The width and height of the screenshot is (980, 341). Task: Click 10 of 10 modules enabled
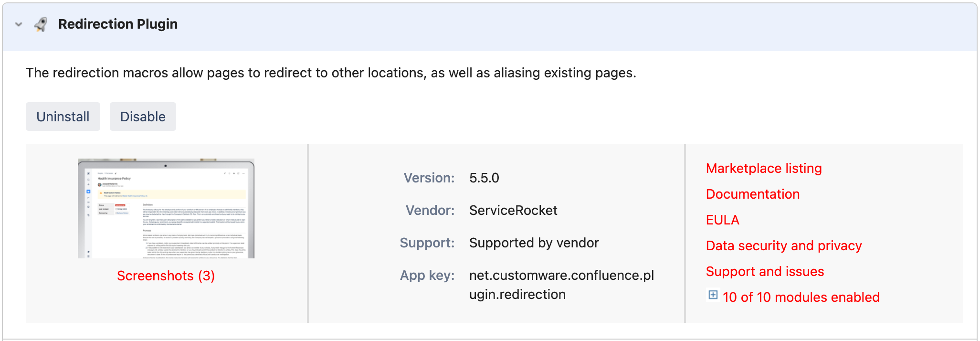click(x=801, y=298)
